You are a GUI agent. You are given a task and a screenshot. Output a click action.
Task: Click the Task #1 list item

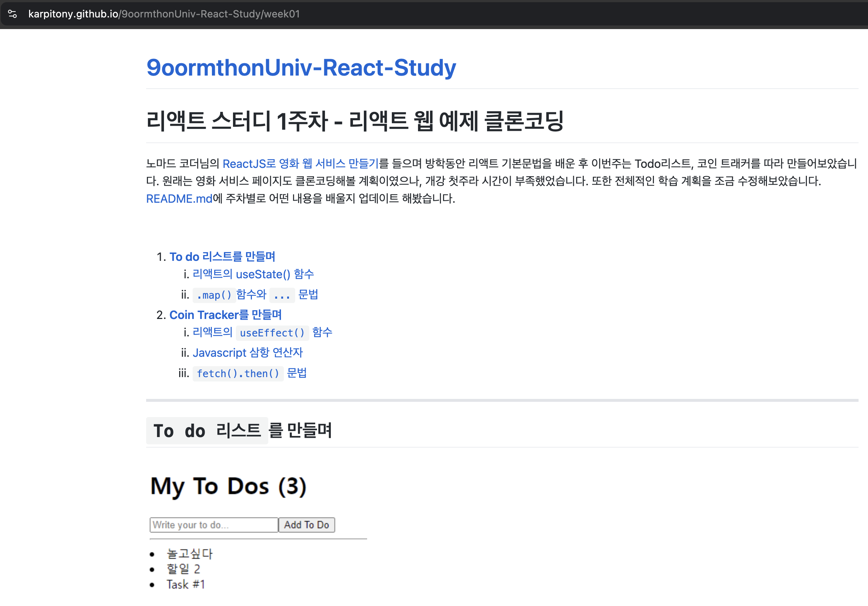(185, 585)
